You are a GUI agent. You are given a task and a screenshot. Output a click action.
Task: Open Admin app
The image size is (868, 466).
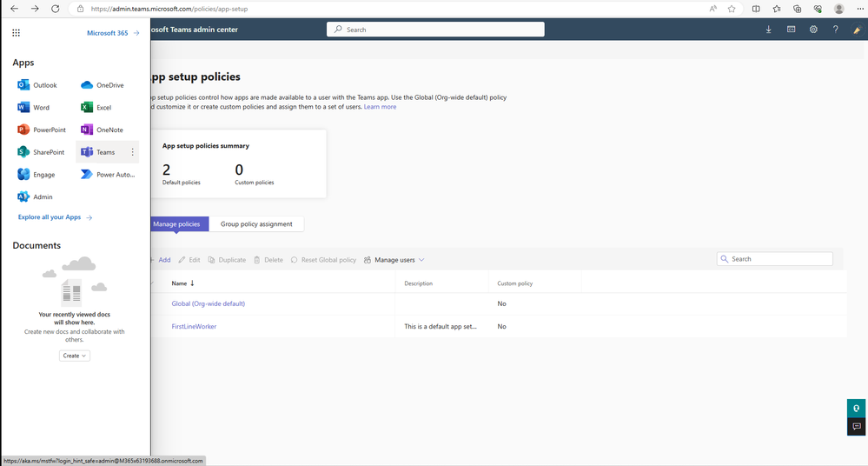(35, 196)
